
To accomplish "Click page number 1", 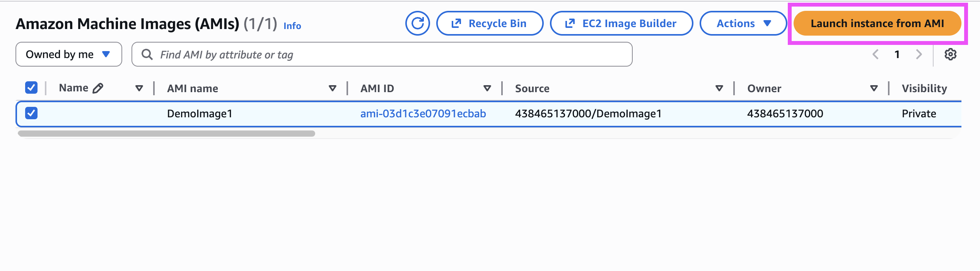I will pos(897,54).
